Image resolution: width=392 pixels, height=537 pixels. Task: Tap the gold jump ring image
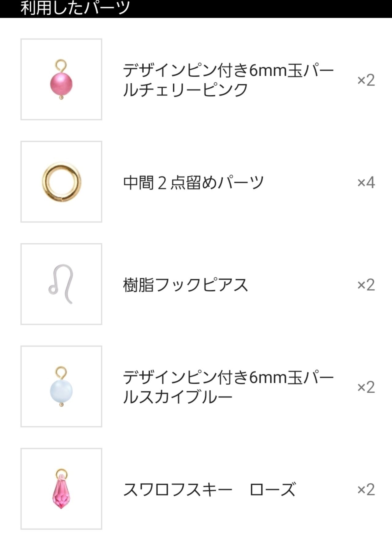click(x=61, y=182)
